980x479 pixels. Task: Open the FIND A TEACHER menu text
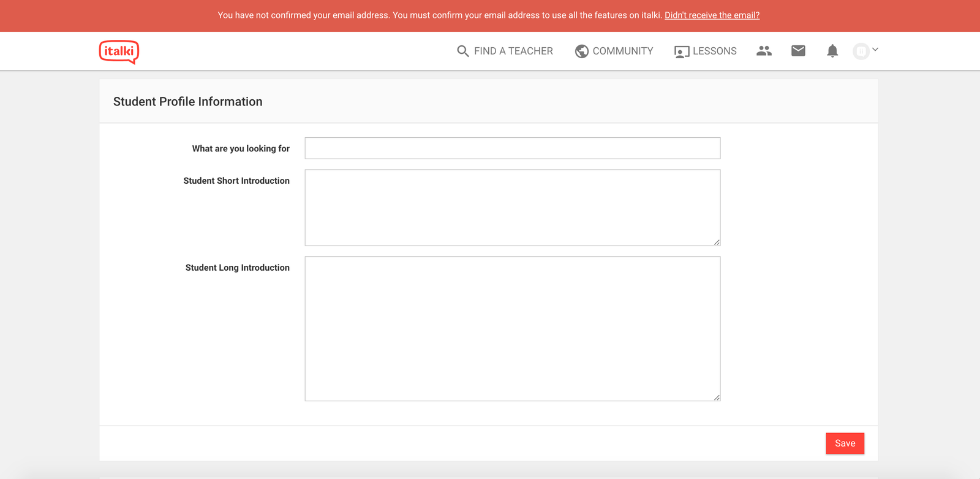(x=513, y=51)
